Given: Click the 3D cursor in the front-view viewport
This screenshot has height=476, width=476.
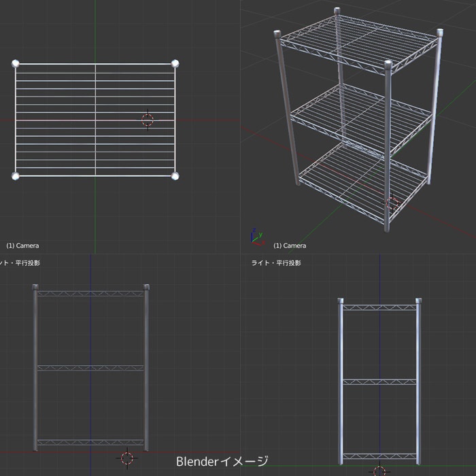Looking at the screenshot, I should (x=127, y=458).
